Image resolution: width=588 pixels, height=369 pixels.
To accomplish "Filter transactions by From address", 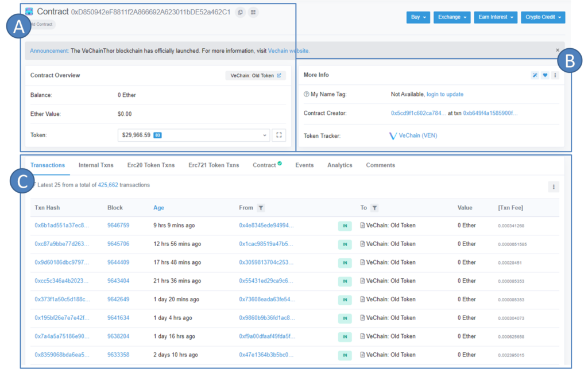I will (261, 208).
